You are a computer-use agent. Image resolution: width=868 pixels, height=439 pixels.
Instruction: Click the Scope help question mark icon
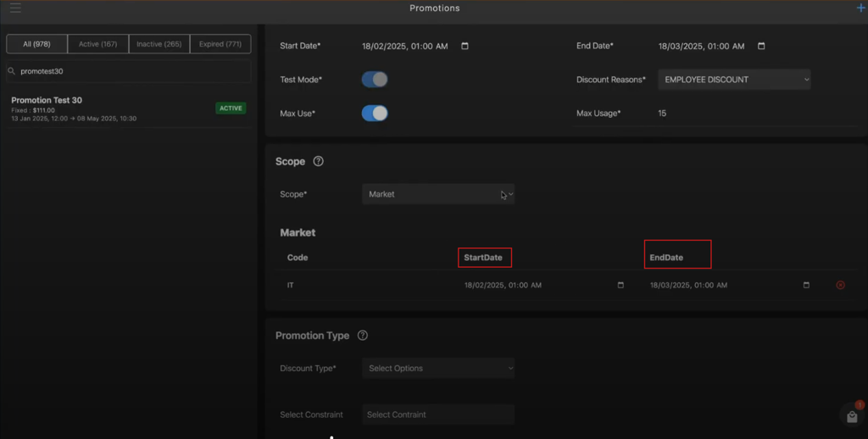319,161
